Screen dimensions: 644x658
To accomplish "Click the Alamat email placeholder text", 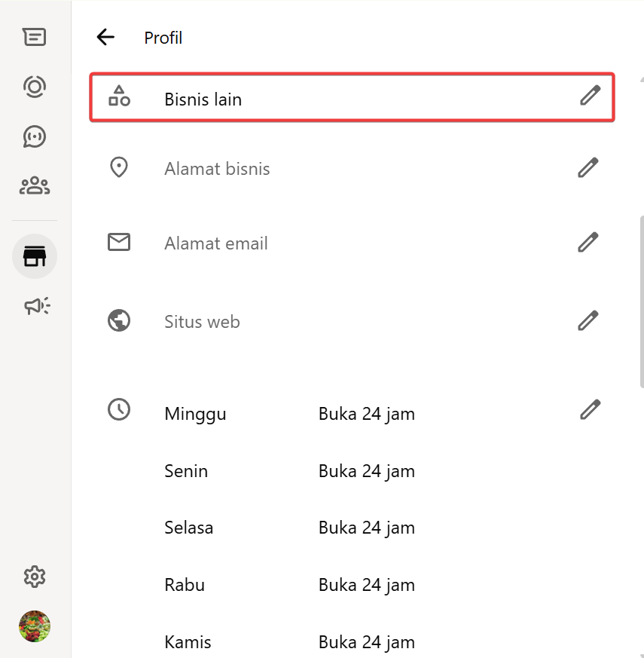I will click(x=216, y=243).
